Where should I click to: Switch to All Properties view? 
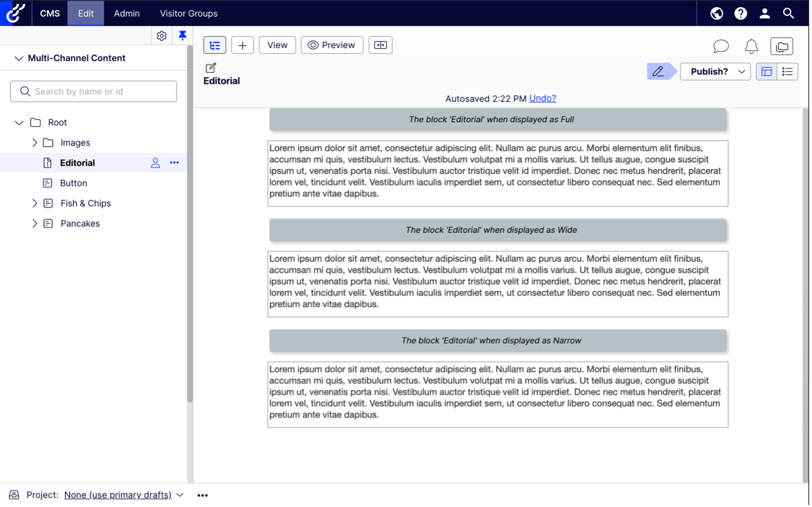coord(787,72)
